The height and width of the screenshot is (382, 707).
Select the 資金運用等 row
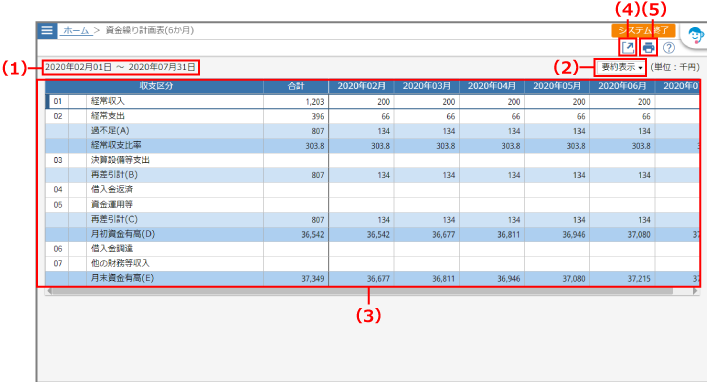pos(372,205)
